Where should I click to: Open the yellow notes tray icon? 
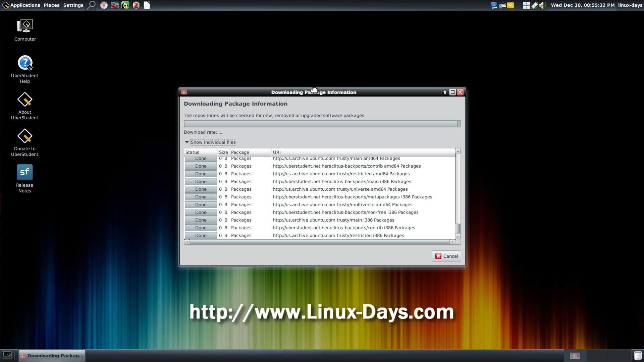pos(511,5)
